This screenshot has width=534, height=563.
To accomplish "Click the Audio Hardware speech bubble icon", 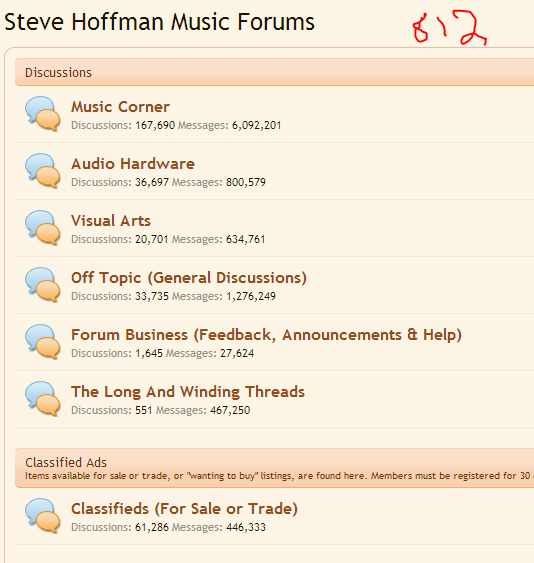I will click(42, 171).
